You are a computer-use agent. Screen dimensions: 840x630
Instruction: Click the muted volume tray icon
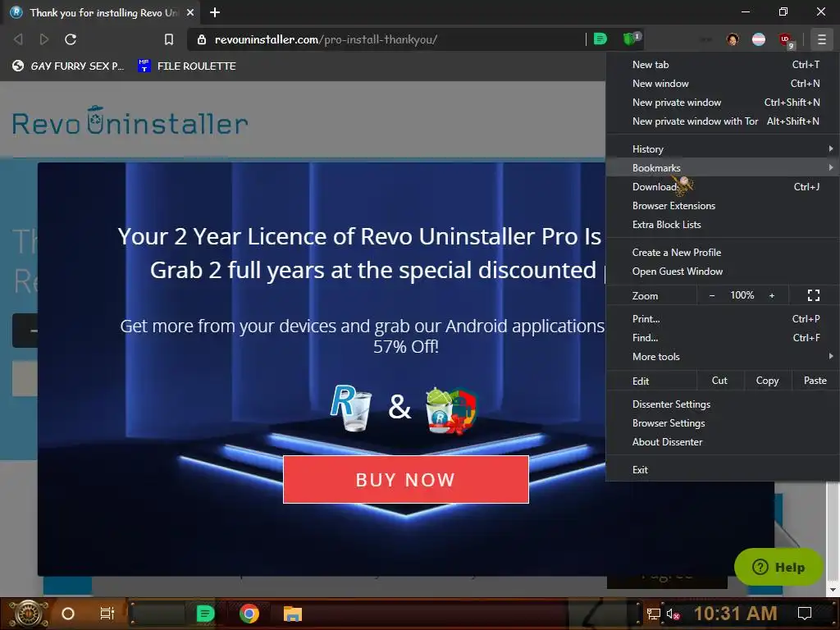673,614
